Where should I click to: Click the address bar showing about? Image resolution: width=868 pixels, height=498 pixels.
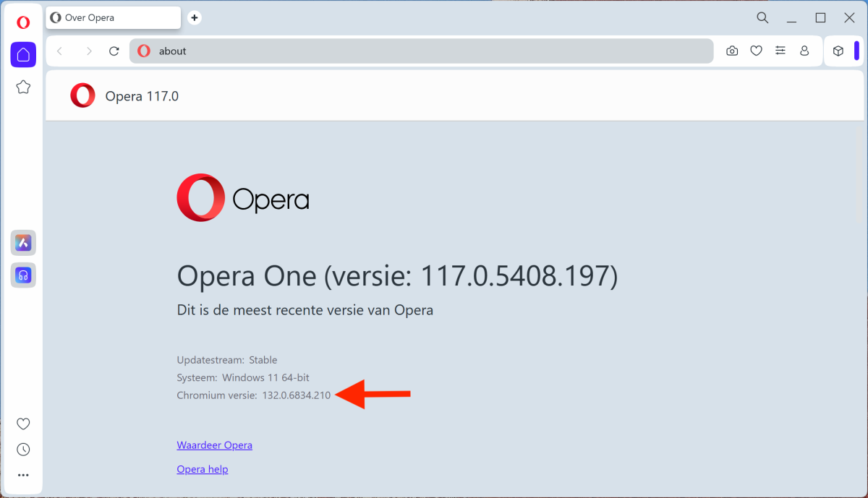tap(420, 51)
